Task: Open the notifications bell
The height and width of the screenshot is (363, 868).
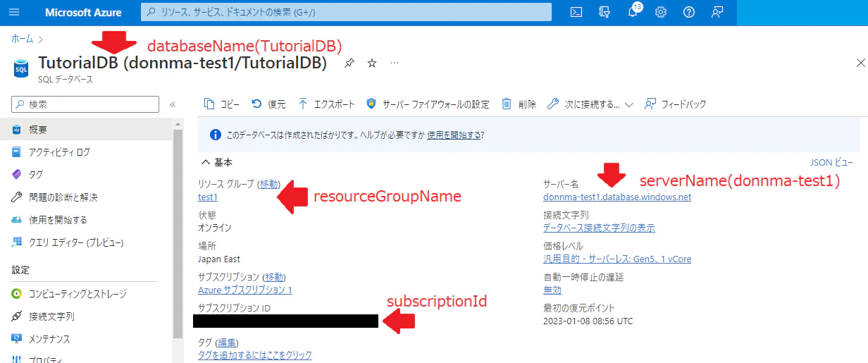Action: [633, 12]
